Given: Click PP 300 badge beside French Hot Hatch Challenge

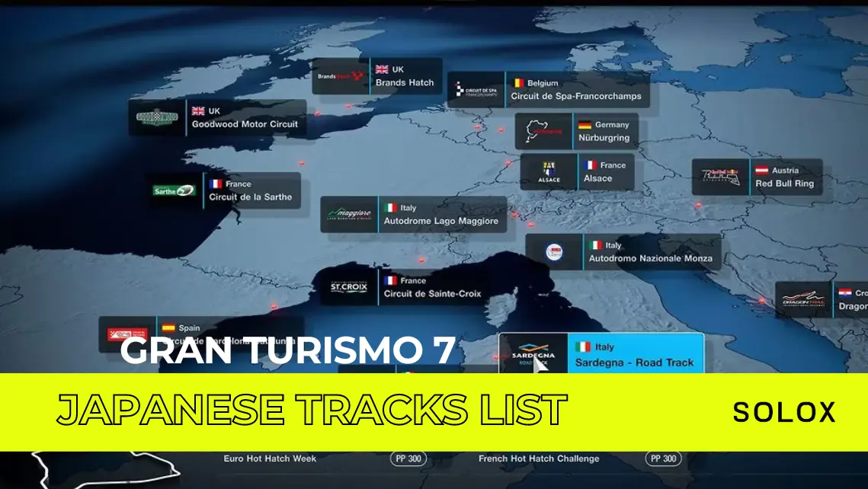Looking at the screenshot, I should coord(663,459).
